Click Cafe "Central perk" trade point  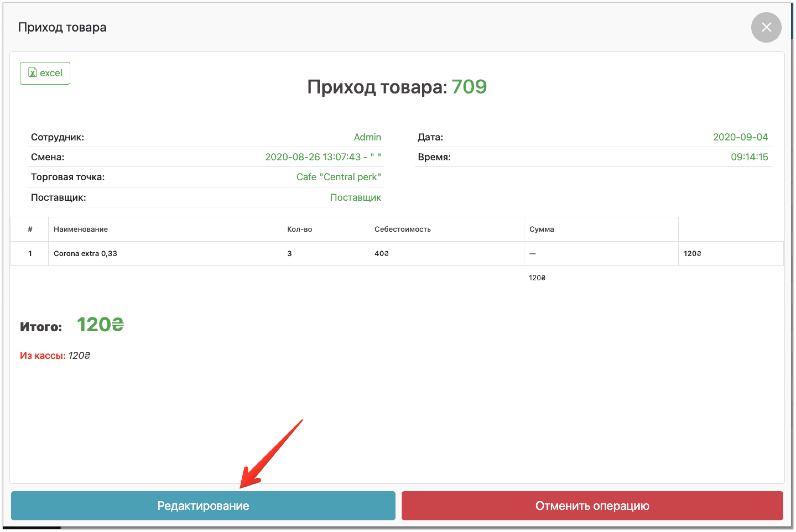[x=338, y=177]
